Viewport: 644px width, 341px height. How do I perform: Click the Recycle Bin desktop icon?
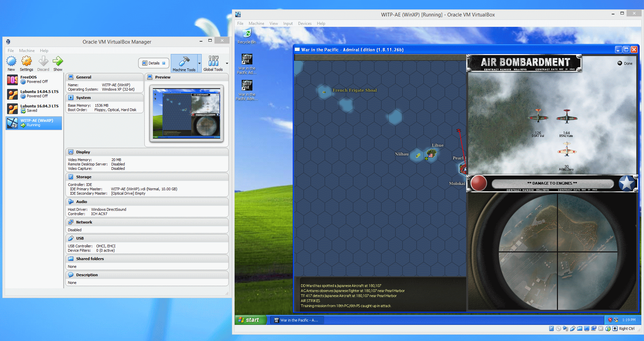(x=247, y=36)
